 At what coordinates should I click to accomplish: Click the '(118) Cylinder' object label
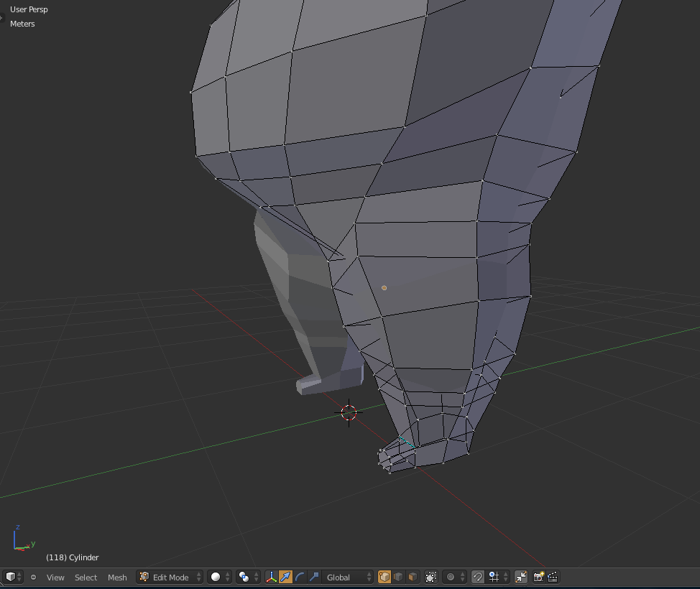point(73,557)
